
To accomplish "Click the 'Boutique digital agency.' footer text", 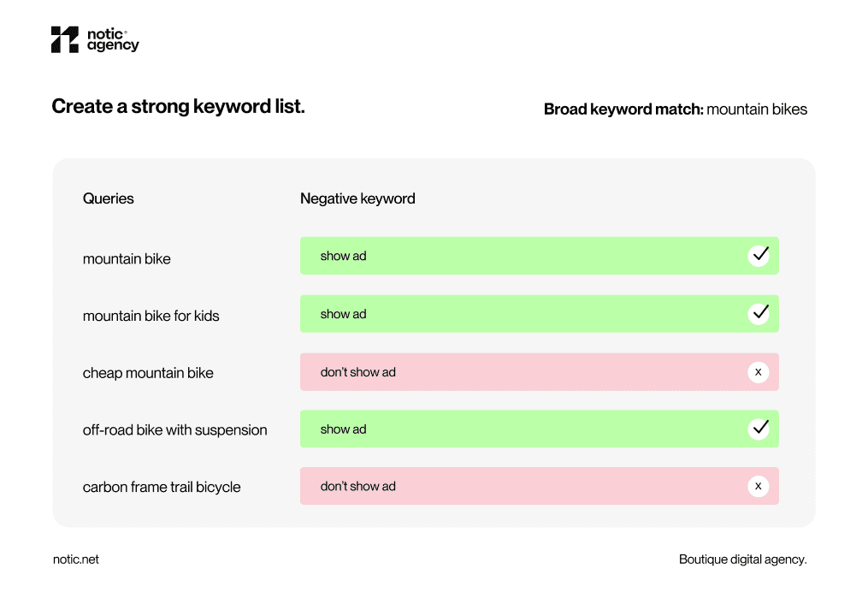I will [742, 559].
